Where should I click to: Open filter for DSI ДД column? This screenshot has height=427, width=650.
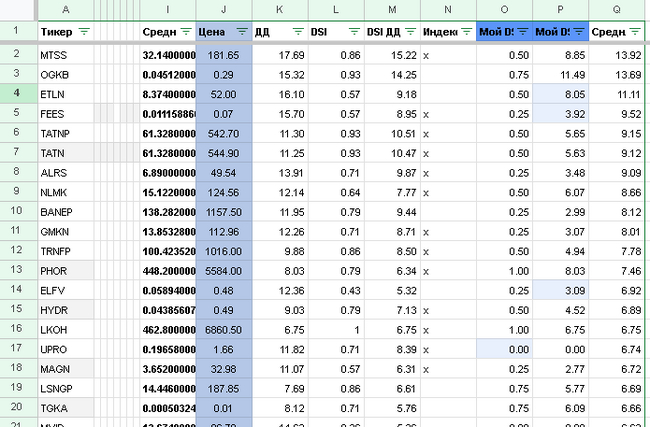(410, 32)
